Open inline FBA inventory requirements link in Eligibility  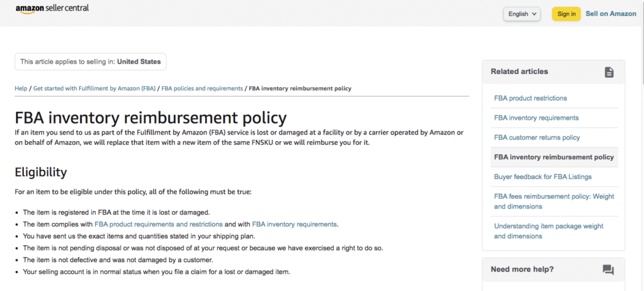click(294, 224)
